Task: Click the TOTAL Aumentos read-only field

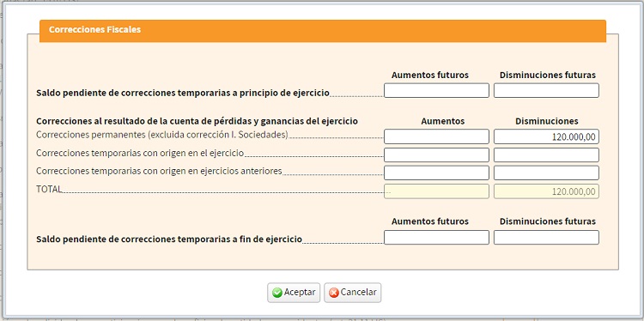Action: [436, 191]
